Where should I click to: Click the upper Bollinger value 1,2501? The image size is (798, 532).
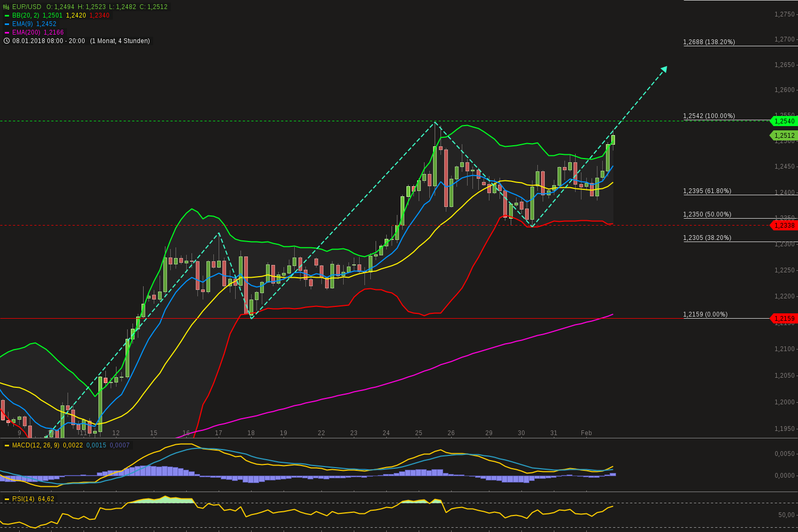tap(52, 15)
